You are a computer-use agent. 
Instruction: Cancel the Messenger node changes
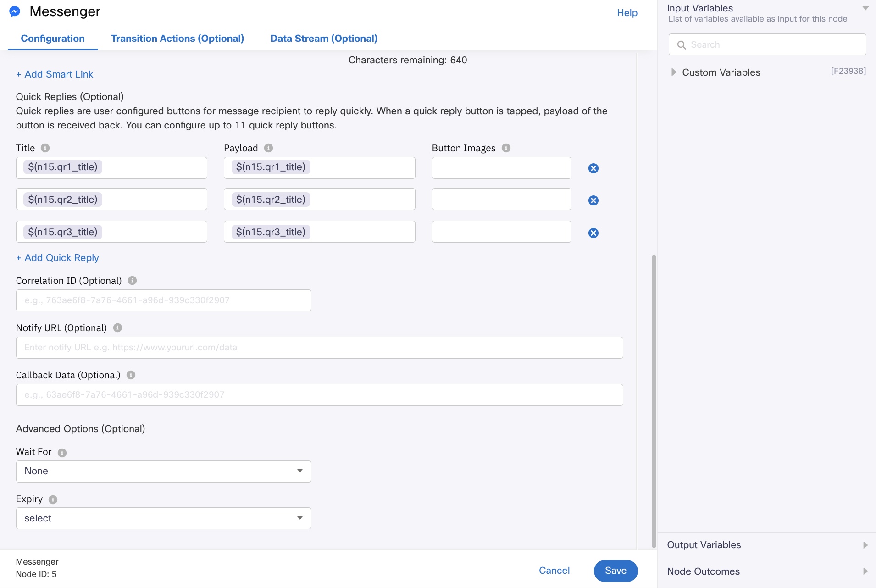coord(554,571)
